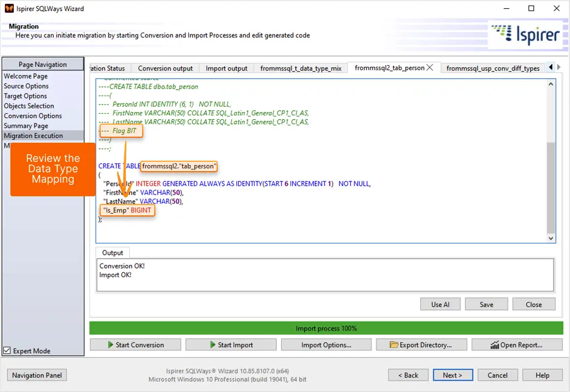
Task: Click the Flag BIT comment line
Action: [x=121, y=131]
